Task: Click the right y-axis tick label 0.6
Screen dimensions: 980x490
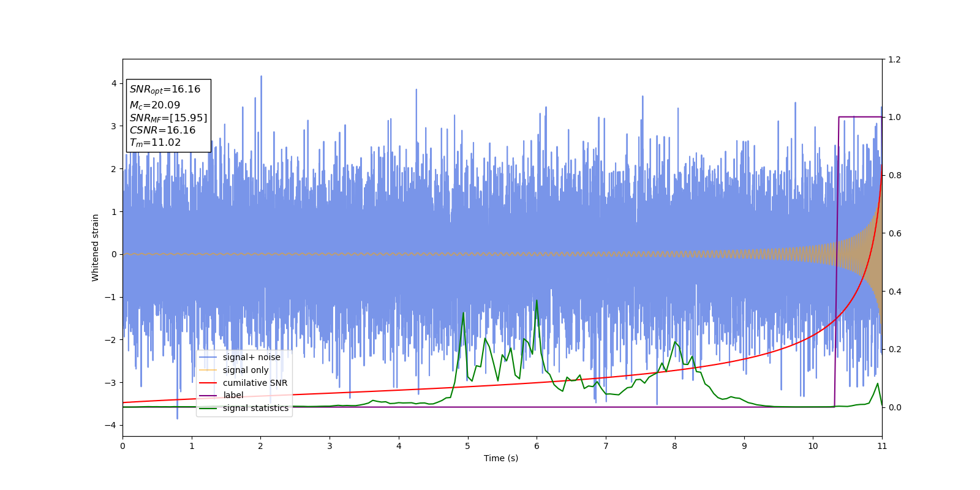Action: click(x=894, y=233)
